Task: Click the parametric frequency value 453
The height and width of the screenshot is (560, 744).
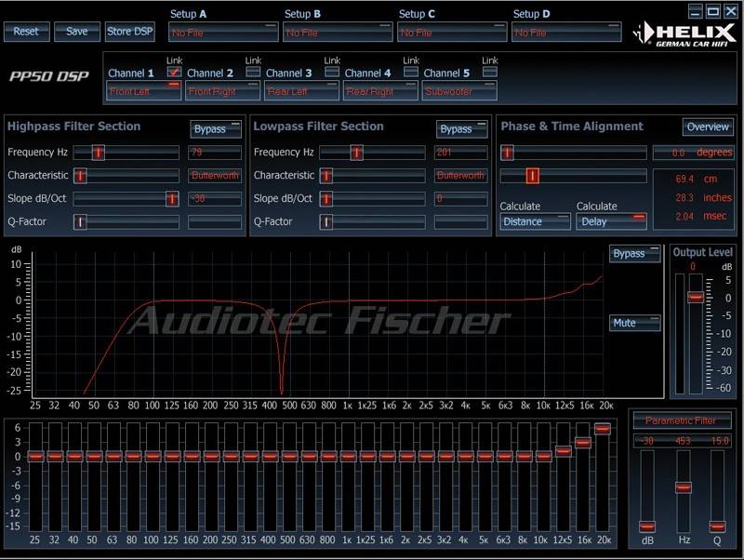Action: tap(684, 441)
